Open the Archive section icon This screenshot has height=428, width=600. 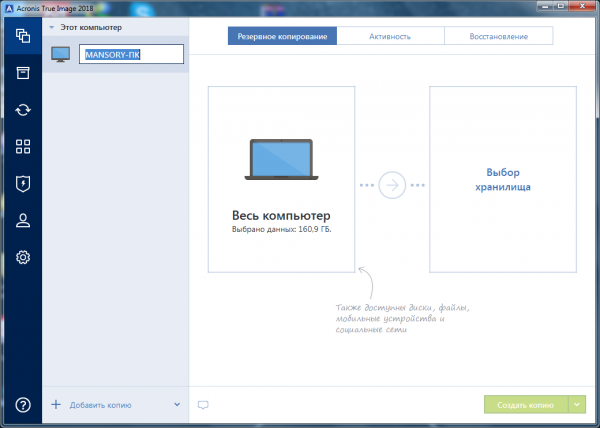click(21, 73)
